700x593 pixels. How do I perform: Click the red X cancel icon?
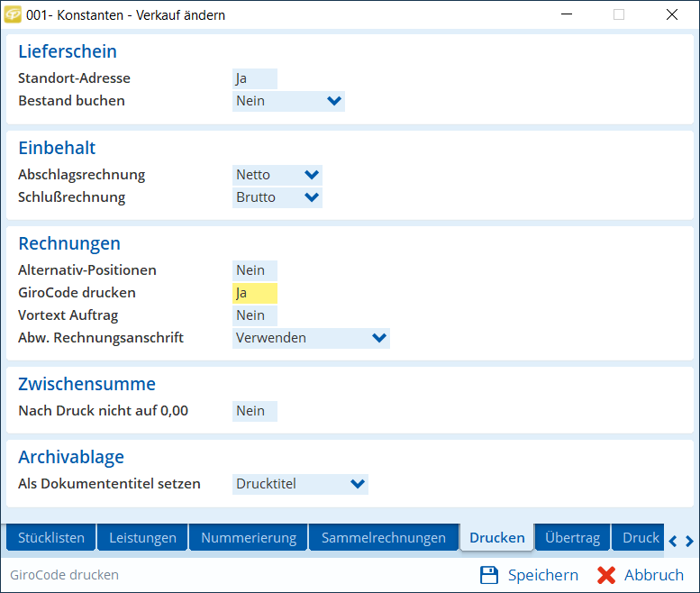606,575
